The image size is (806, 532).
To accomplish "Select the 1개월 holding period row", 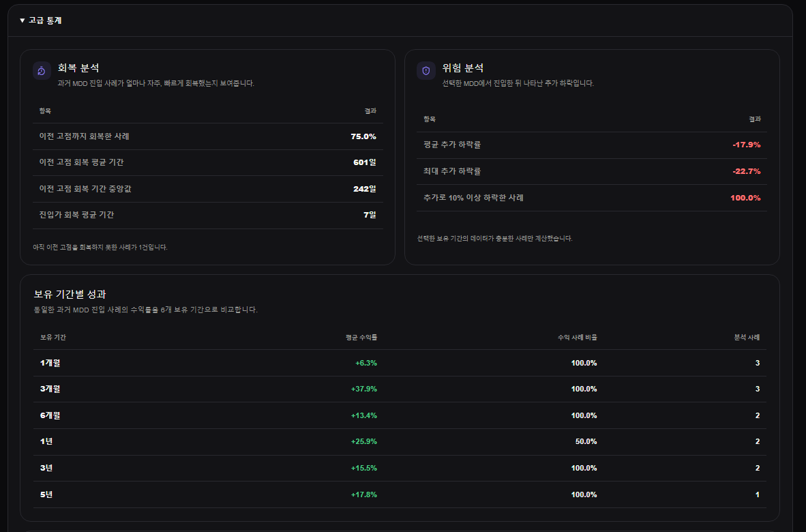I will 400,363.
